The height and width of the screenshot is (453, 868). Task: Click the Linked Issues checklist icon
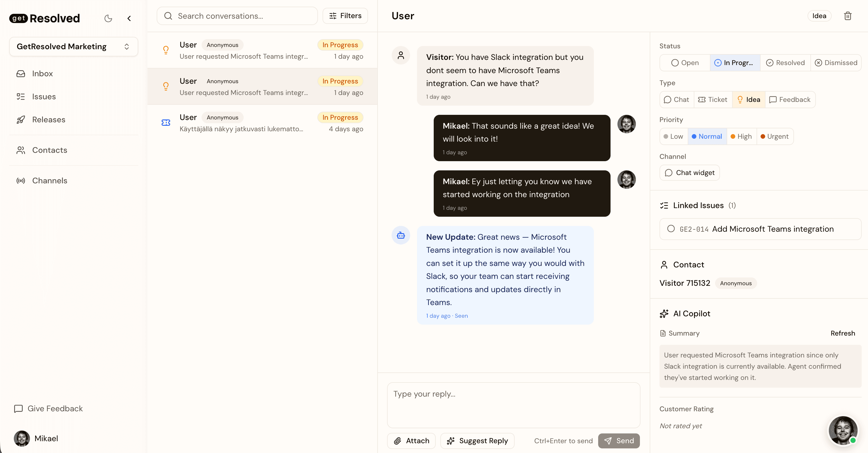pos(664,205)
